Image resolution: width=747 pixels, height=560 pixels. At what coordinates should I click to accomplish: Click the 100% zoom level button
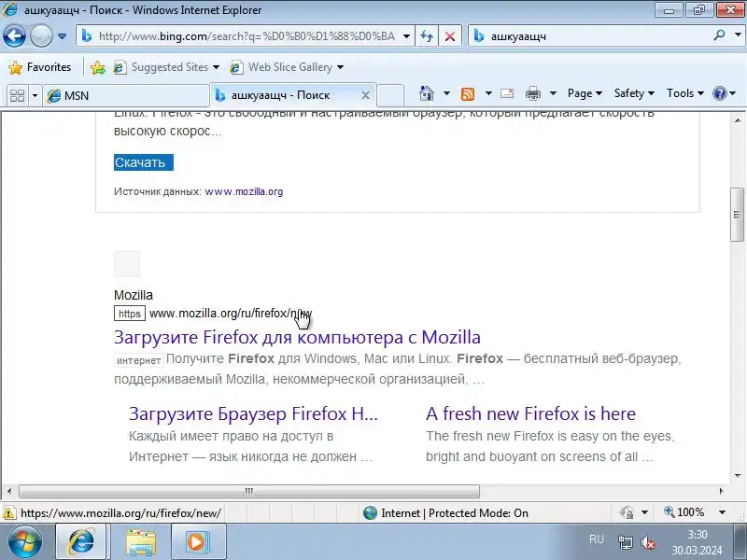pos(684,512)
